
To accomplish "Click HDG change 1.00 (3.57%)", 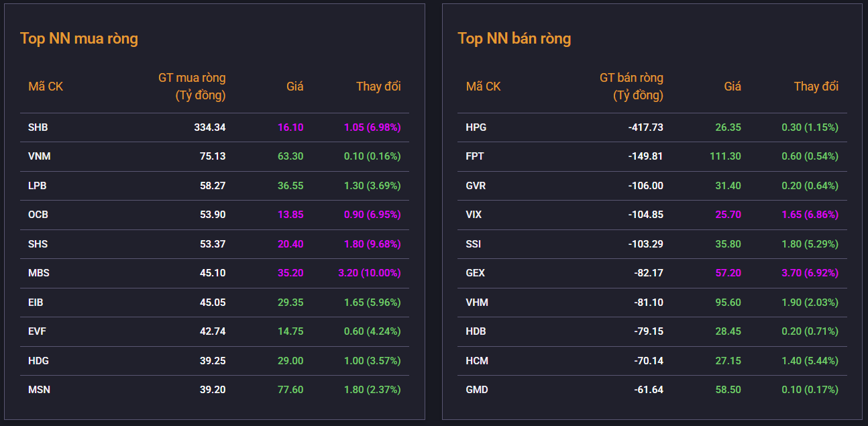I will [x=372, y=360].
